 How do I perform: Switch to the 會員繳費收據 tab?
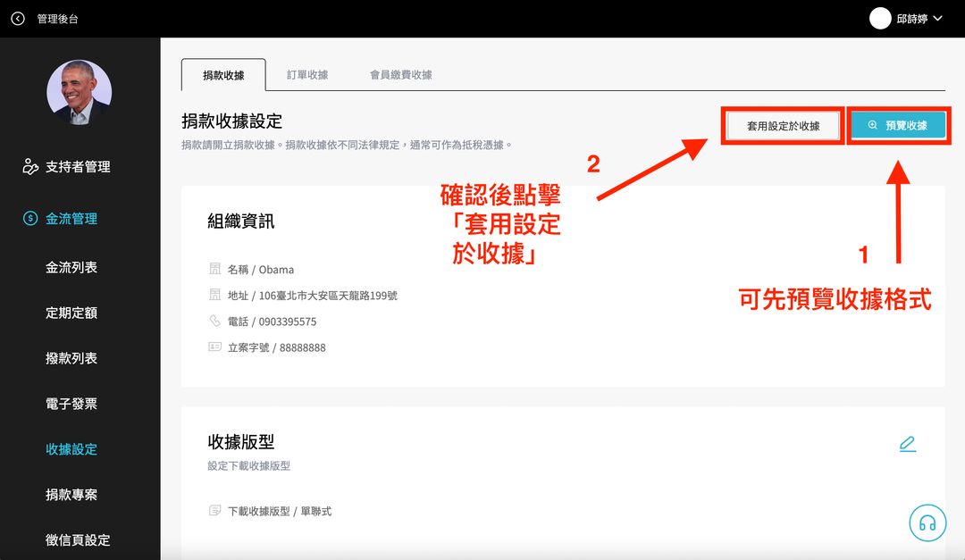pyautogui.click(x=400, y=75)
